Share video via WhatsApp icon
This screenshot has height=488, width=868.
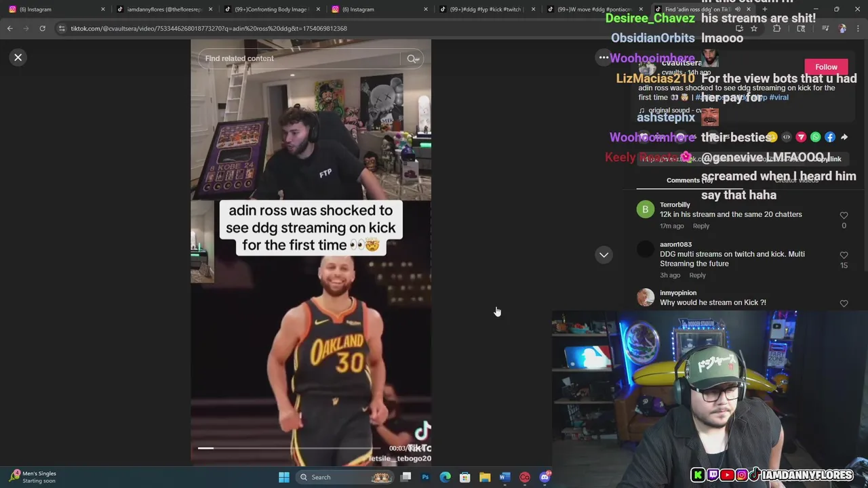(815, 138)
